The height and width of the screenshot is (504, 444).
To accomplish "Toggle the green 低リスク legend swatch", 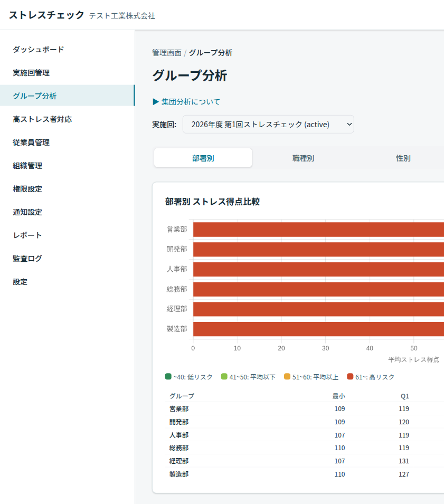I will coord(168,377).
